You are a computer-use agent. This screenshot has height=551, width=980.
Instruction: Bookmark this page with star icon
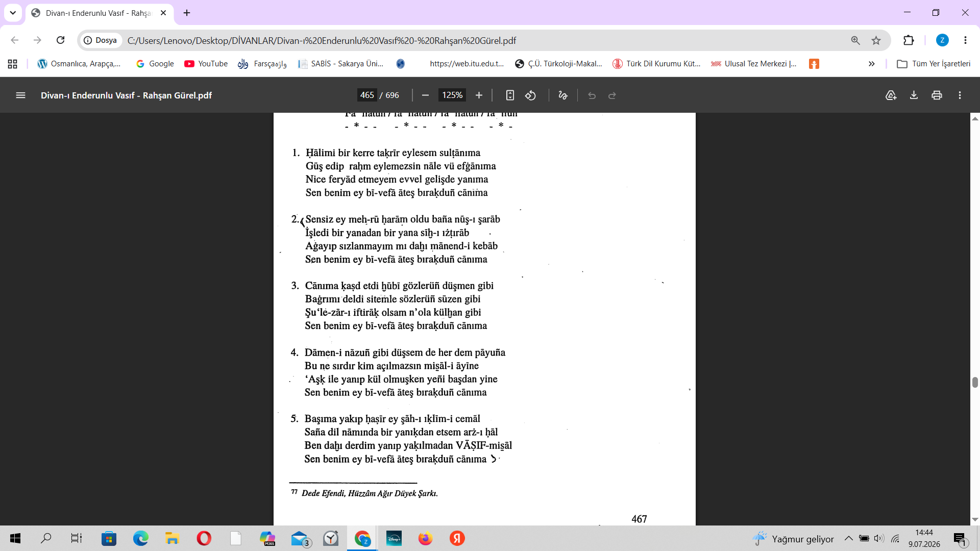point(876,40)
